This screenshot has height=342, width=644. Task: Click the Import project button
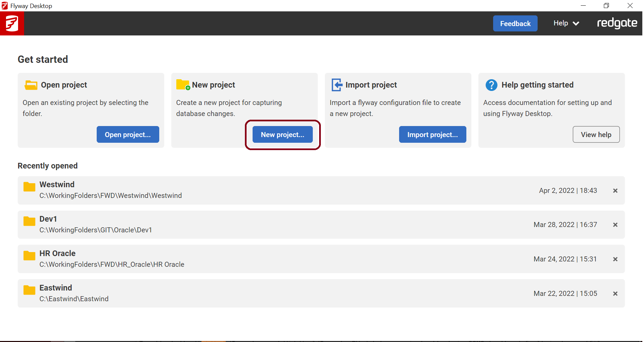pos(432,134)
